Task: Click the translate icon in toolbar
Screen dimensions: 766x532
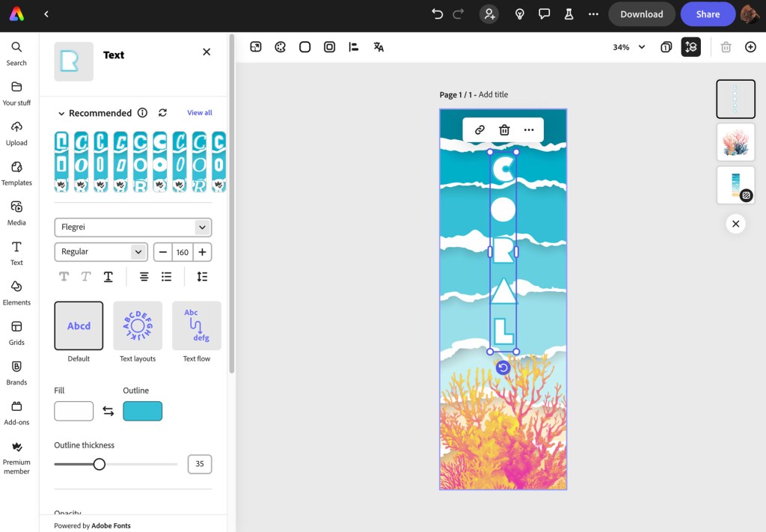Action: click(379, 47)
